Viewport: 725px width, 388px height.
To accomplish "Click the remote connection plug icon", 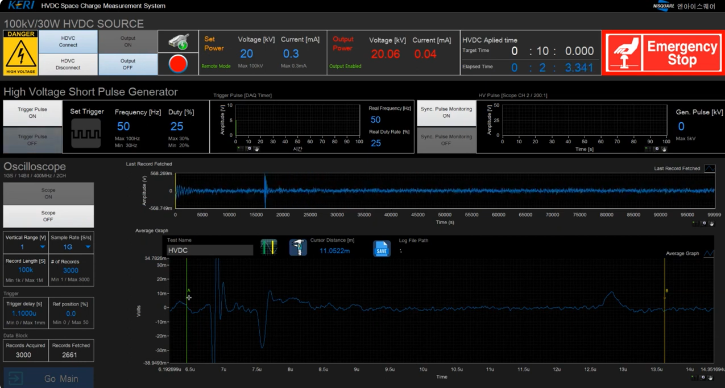I will pyautogui.click(x=178, y=42).
